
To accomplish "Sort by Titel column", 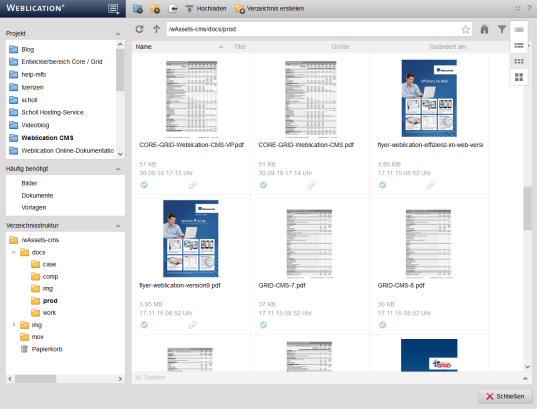I will (x=278, y=47).
